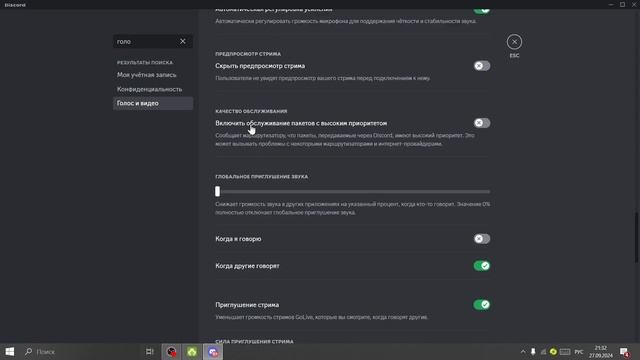Click the global attenuation slider handle
Viewport: 640px width, 360px height.
click(x=218, y=191)
